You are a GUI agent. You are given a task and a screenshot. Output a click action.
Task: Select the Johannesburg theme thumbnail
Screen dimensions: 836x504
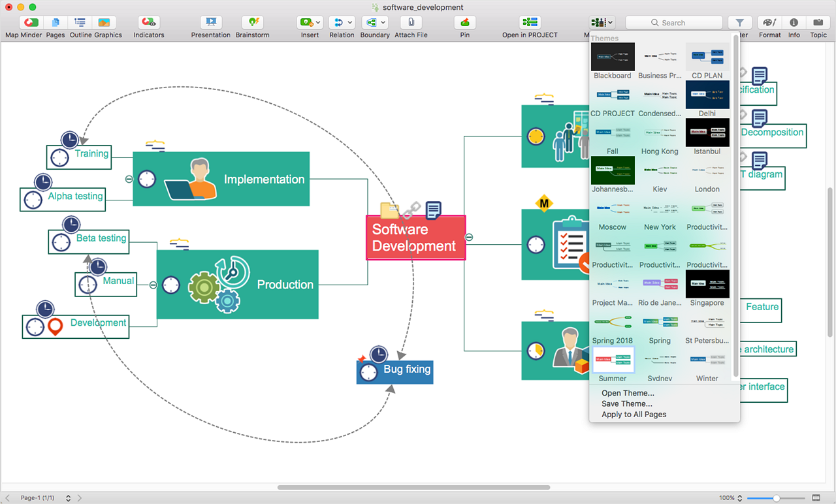tap(613, 170)
